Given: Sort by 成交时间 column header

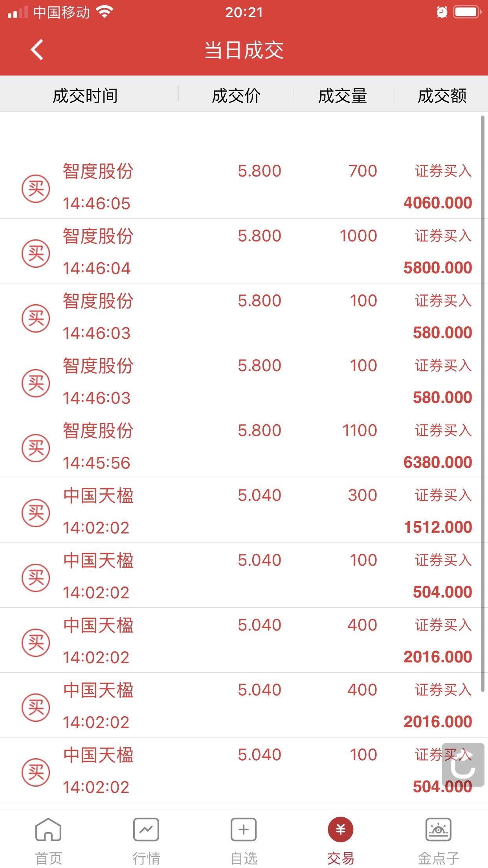Looking at the screenshot, I should [x=85, y=96].
